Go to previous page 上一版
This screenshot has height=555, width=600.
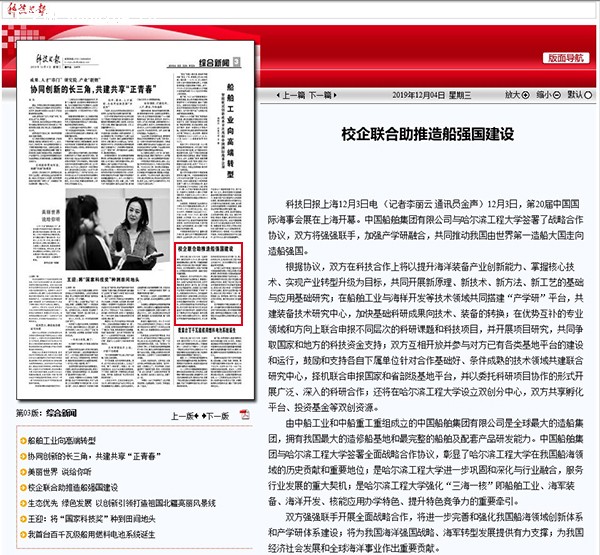point(184,416)
